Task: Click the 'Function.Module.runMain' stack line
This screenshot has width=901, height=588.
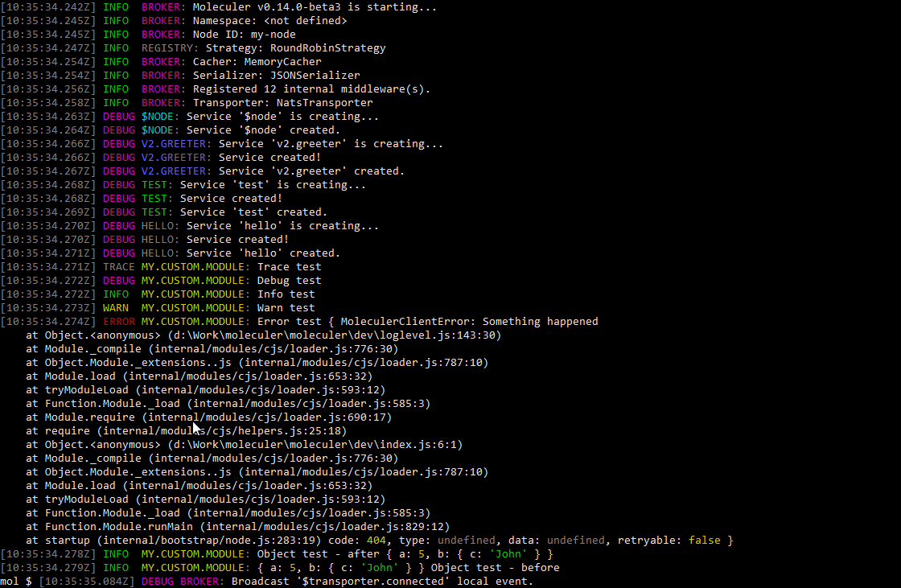Action: [x=237, y=527]
